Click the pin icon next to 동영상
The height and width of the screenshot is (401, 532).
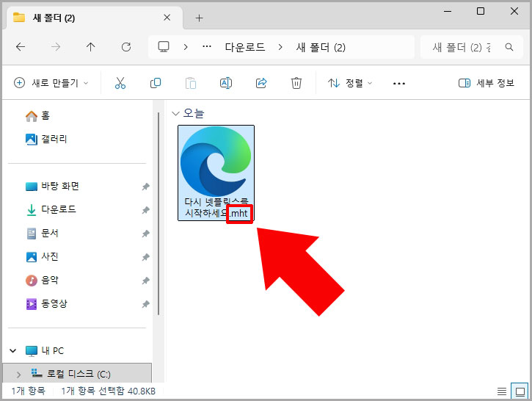pyautogui.click(x=145, y=304)
